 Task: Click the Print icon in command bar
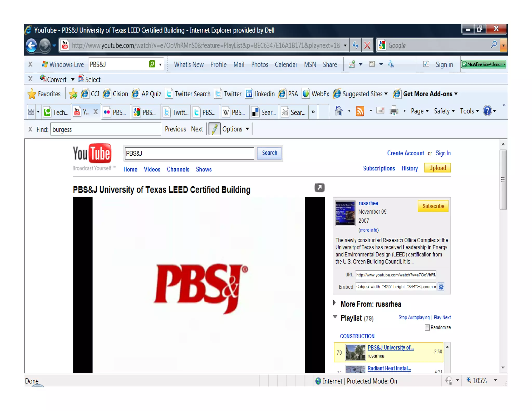394,111
